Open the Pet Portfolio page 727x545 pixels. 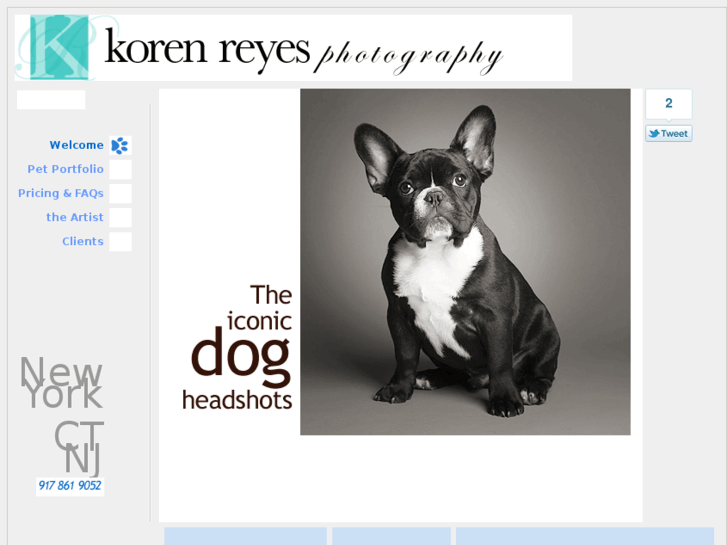click(65, 169)
